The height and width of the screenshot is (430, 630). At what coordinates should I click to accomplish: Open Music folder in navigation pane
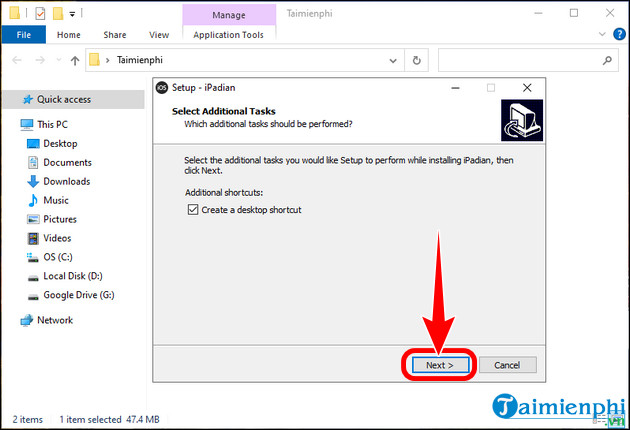pos(56,200)
